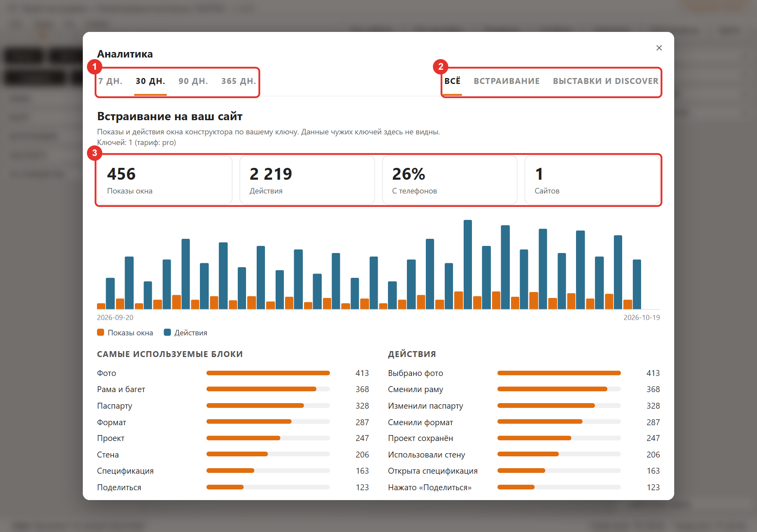This screenshot has width=757, height=532.
Task: Click the Изменили паспарту action row
Action: click(524, 406)
